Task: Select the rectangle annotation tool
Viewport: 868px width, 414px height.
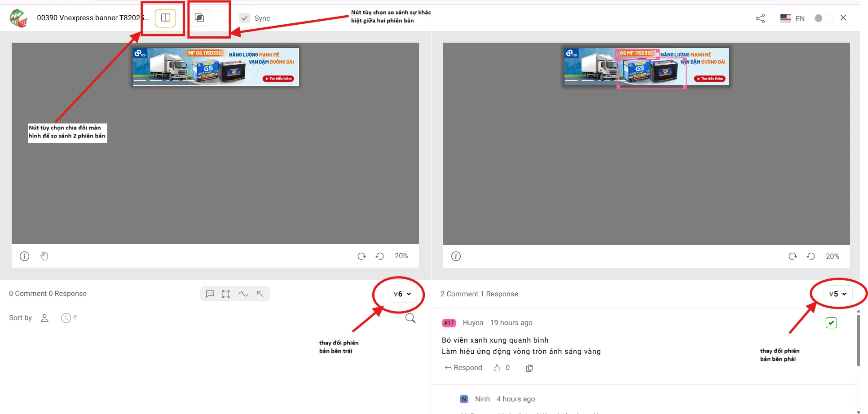Action: (226, 294)
